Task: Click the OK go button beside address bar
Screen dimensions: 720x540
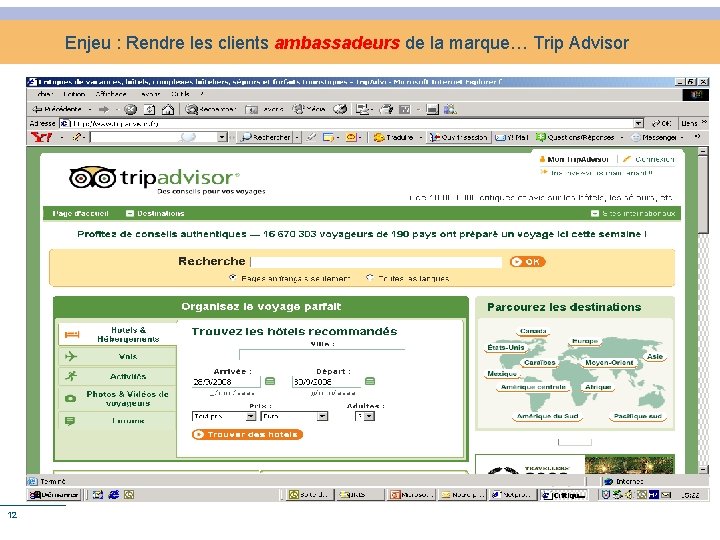Action: (661, 123)
